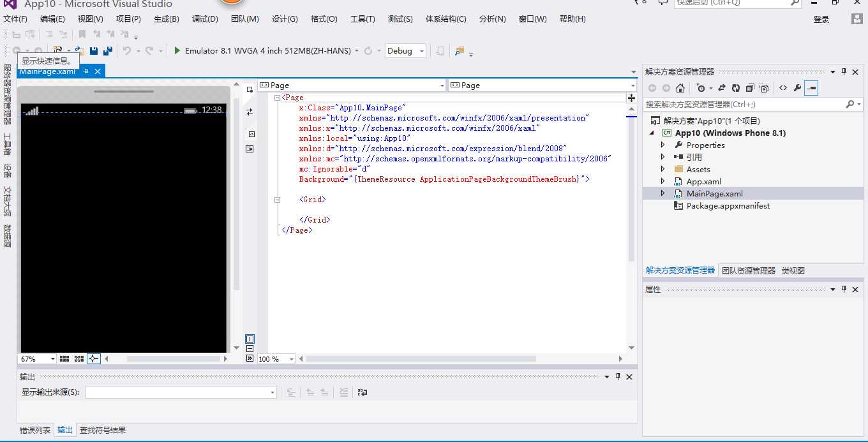Viewport: 868px width, 442px height.
Task: Start debugging with the green play arrow
Action: tap(177, 51)
